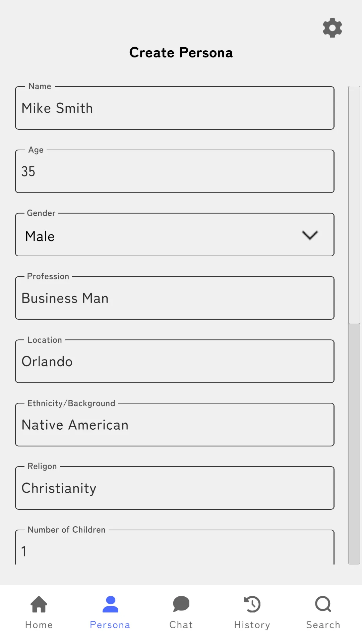Switch to the Chat tab label

point(181,625)
